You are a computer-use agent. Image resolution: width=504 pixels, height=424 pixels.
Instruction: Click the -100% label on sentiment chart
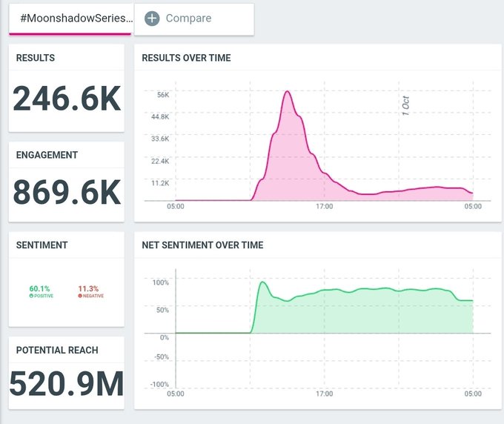159,385
